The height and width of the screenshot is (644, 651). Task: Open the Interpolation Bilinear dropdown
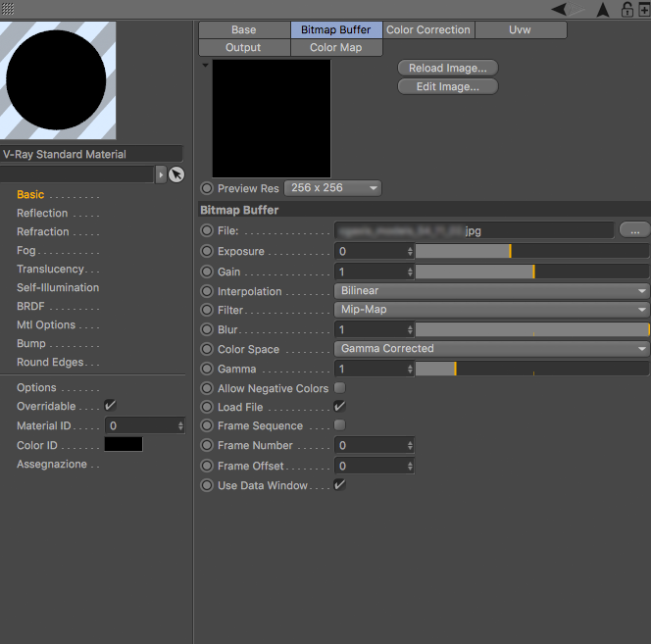click(491, 291)
